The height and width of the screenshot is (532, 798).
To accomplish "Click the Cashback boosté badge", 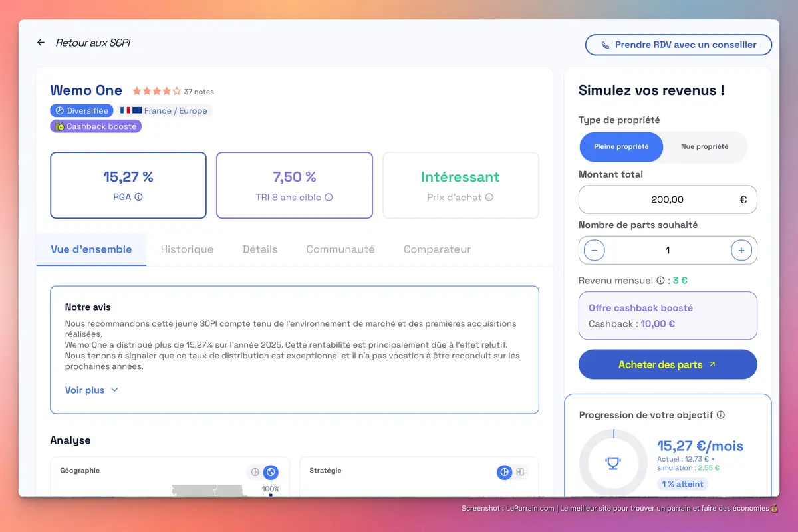I will [x=96, y=126].
